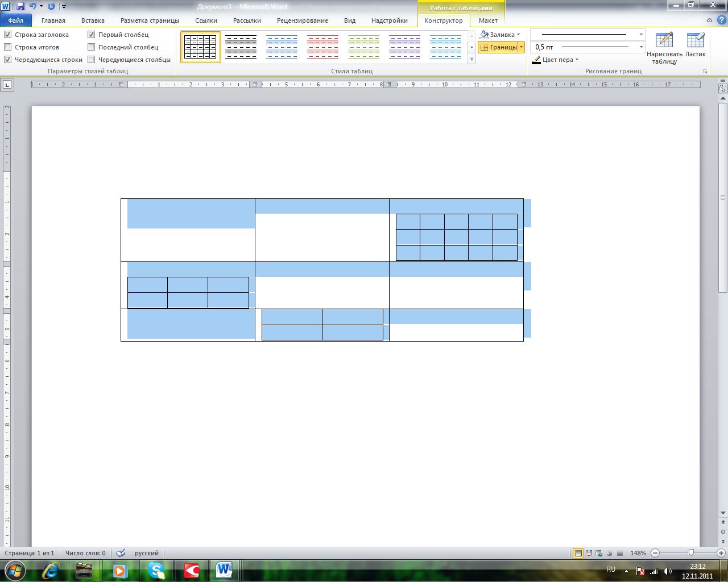Open the Файл tab
The height and width of the screenshot is (582, 728).
[x=16, y=20]
